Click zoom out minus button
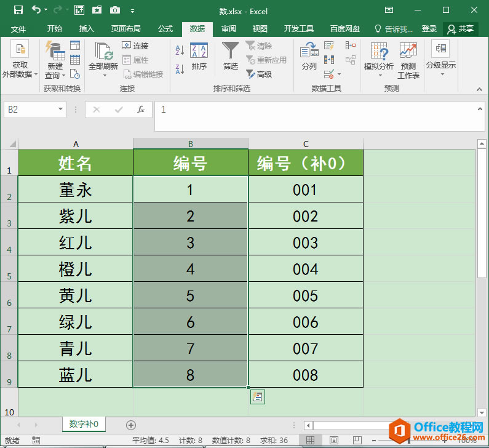This screenshot has width=489, height=448. coord(374,440)
